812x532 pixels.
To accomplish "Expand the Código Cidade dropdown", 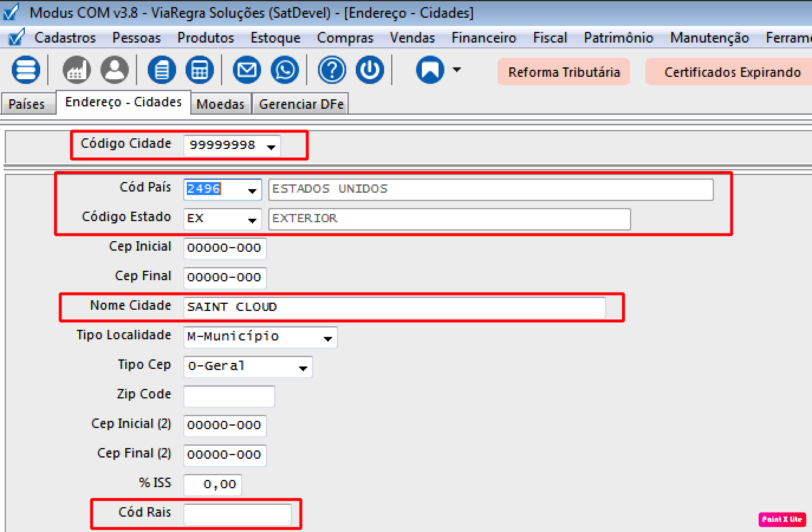I will 271,147.
